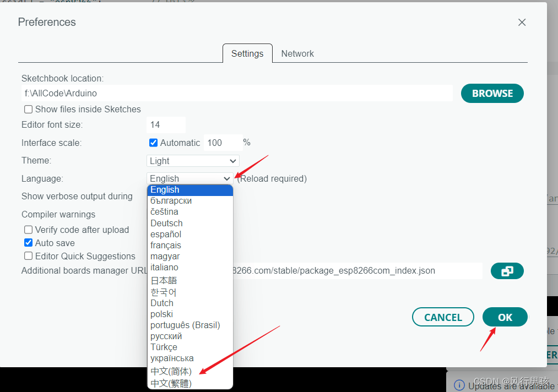Image resolution: width=558 pixels, height=392 pixels.
Task: Select the Settings tab
Action: 247,53
